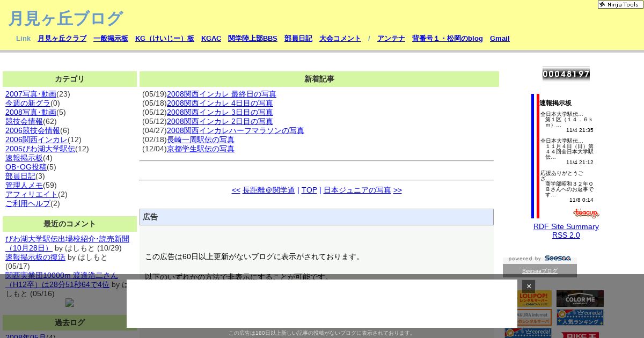
Task: Click the visitor counter image
Action: (x=566, y=74)
